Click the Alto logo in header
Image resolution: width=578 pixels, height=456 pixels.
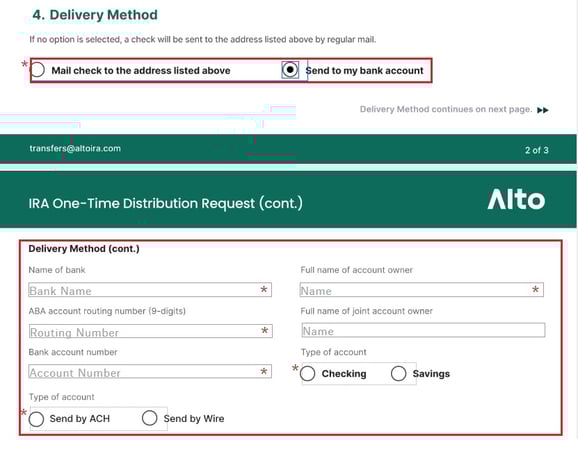pos(516,199)
